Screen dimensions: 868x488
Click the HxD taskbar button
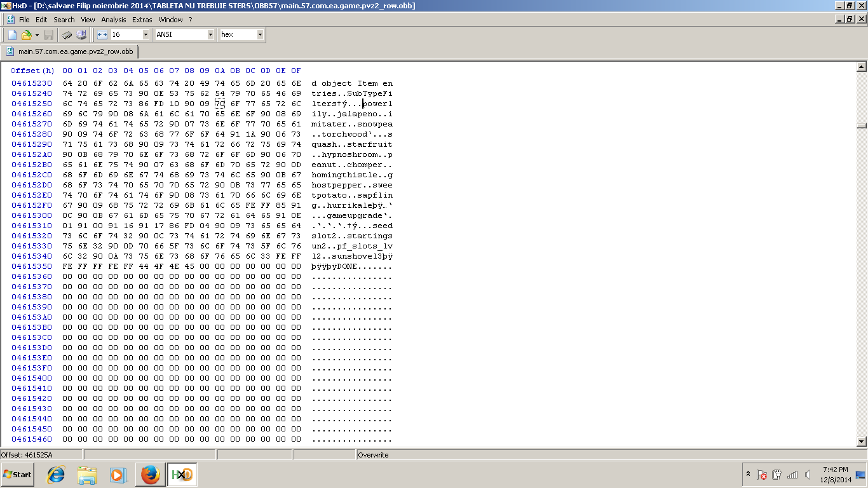[x=182, y=475]
